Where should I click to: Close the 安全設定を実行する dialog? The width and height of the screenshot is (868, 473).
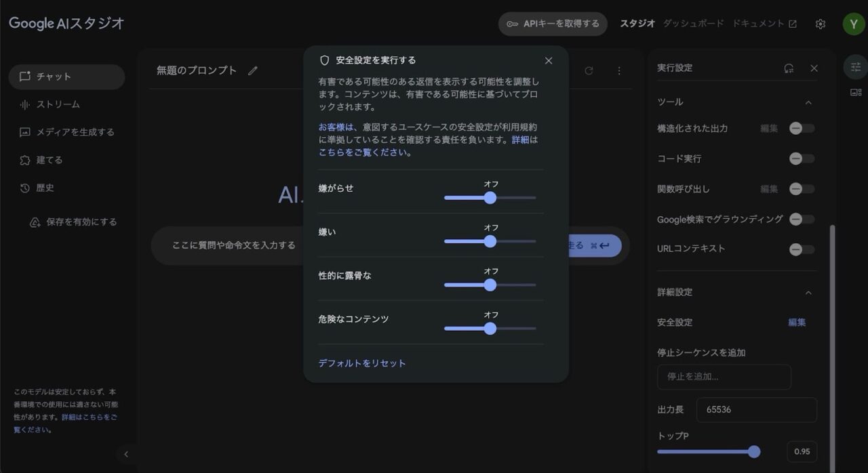point(549,60)
